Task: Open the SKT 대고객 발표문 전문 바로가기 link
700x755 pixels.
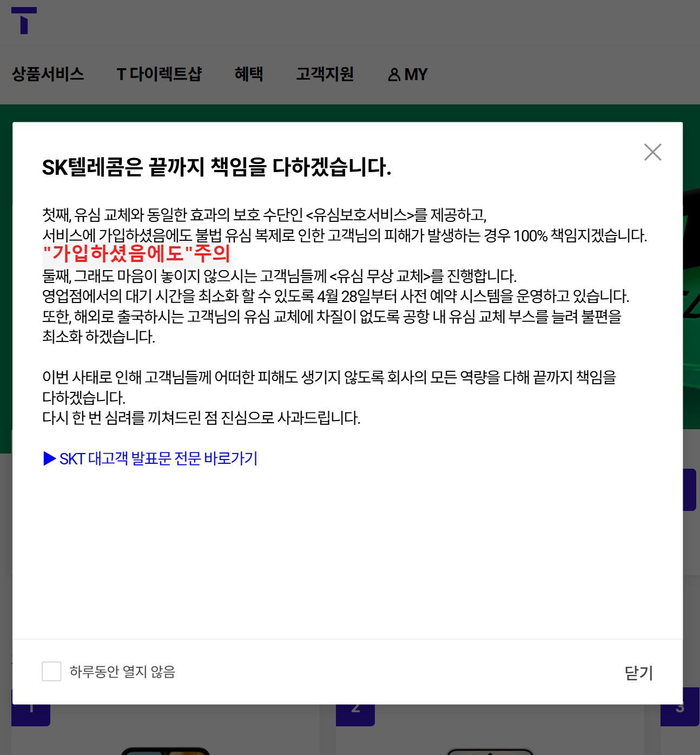Action: (150, 458)
